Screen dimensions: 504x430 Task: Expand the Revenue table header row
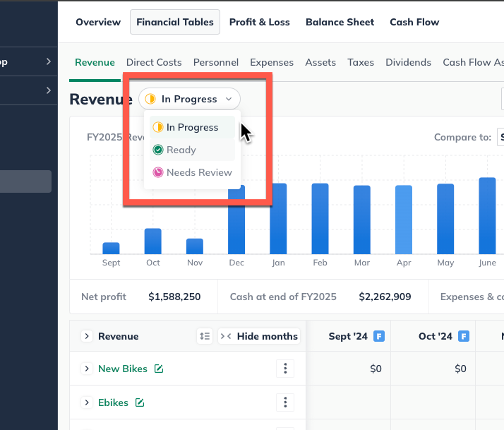[x=87, y=336]
